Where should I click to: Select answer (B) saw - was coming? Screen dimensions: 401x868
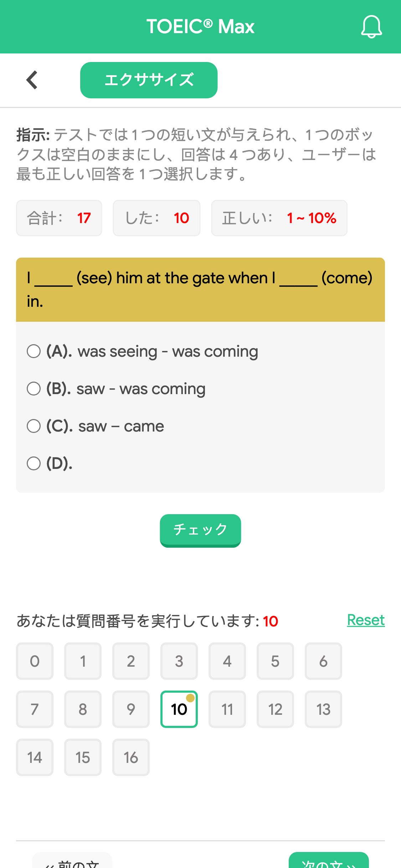[116, 389]
